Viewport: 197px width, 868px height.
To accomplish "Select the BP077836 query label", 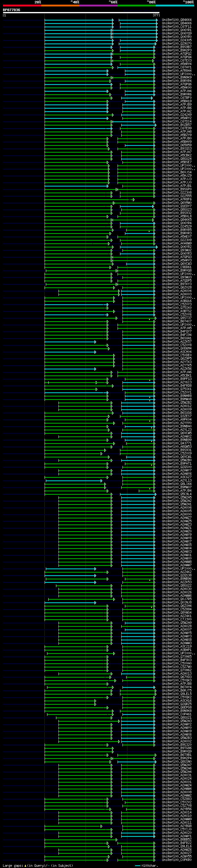I will coord(11,10).
